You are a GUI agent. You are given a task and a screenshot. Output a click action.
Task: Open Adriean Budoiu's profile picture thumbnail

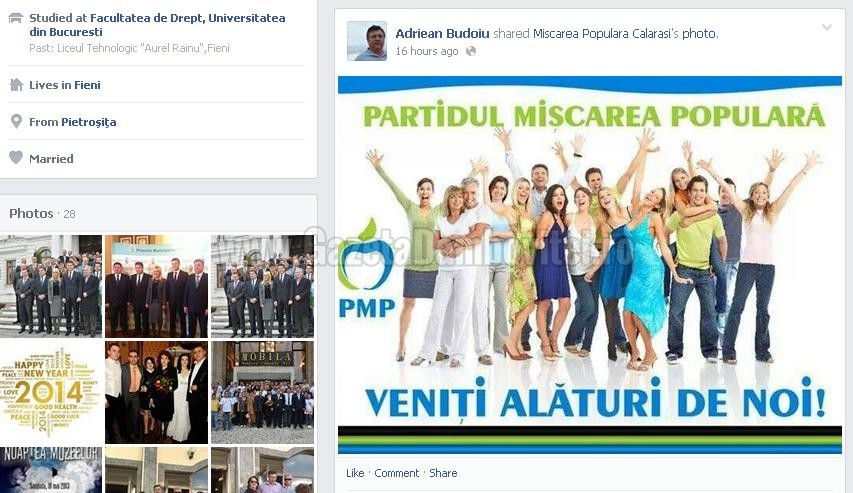point(367,41)
